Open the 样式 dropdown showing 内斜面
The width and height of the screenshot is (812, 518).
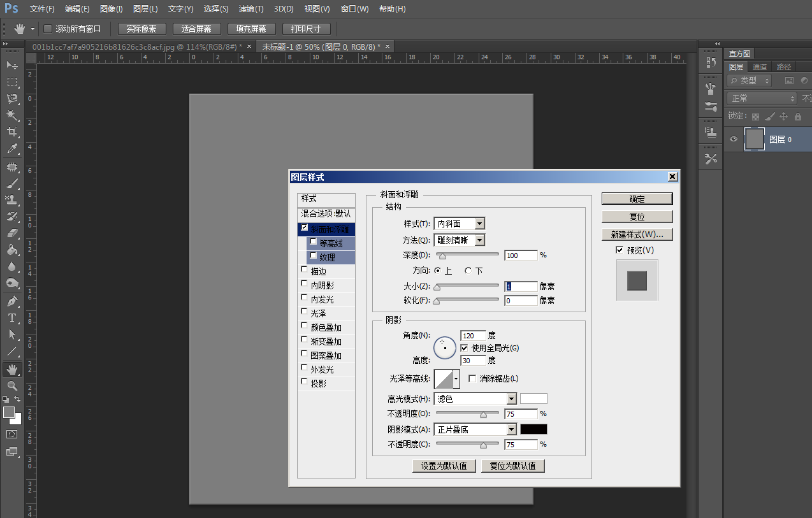click(459, 224)
